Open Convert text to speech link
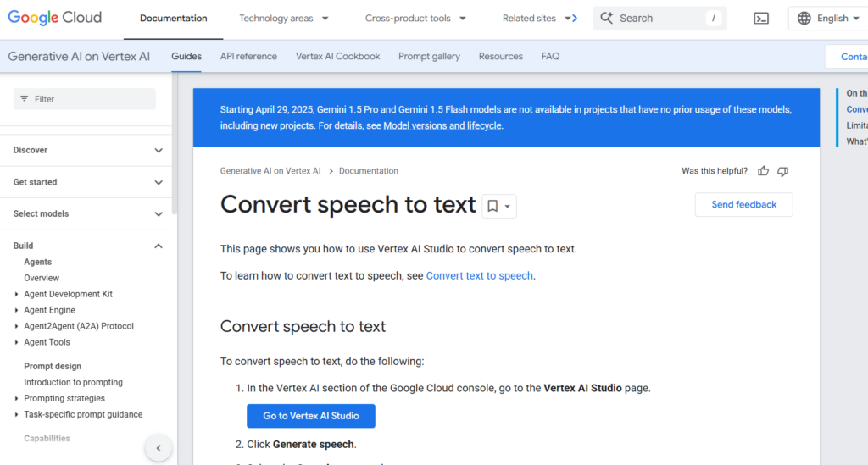 480,275
